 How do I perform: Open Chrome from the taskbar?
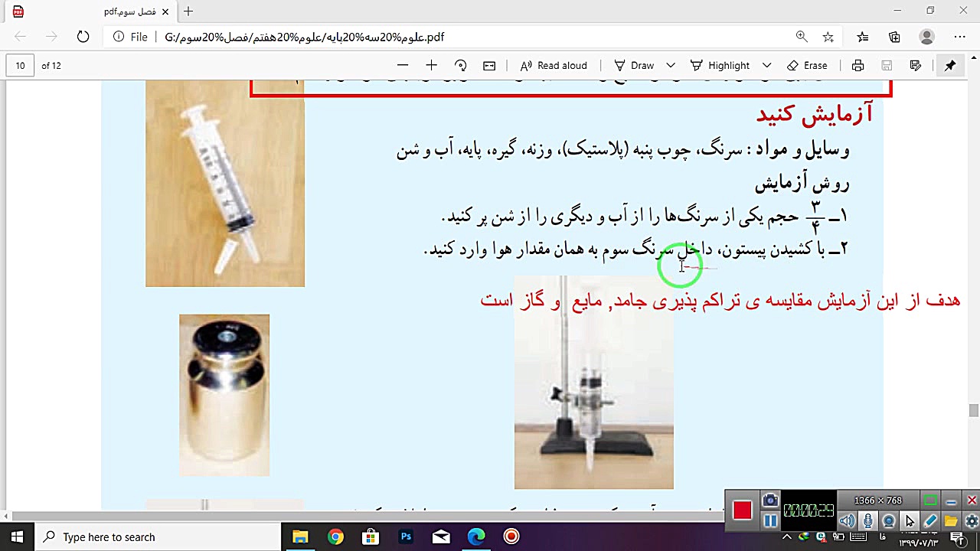point(335,536)
